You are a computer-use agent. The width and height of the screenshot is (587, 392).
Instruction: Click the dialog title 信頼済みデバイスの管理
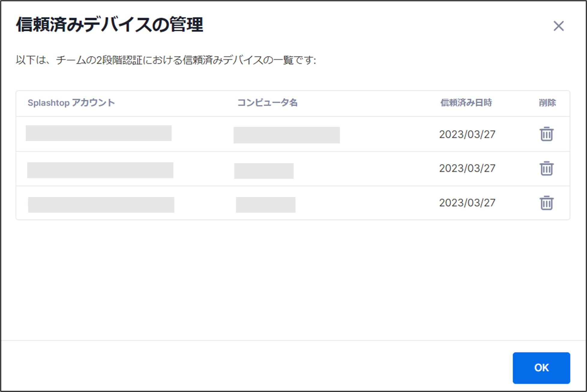pyautogui.click(x=109, y=25)
